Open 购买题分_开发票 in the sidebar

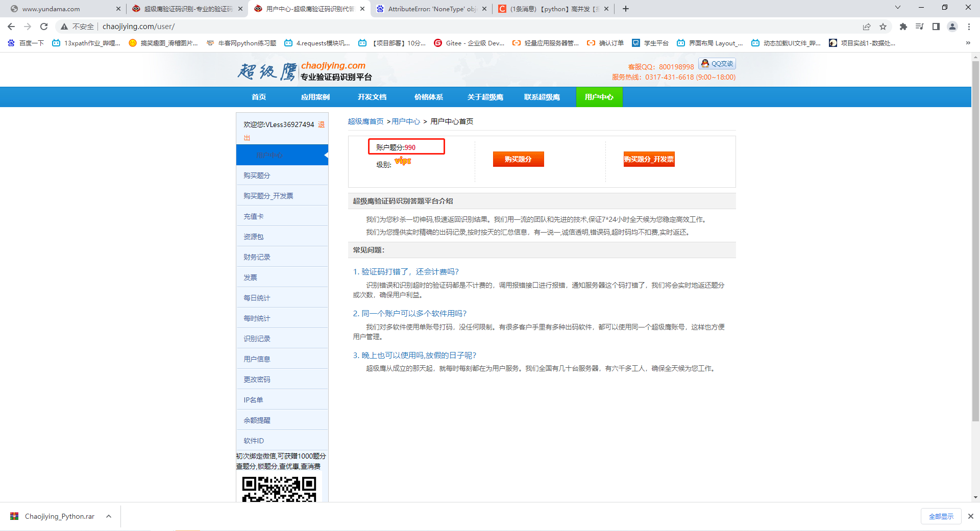[282, 196]
